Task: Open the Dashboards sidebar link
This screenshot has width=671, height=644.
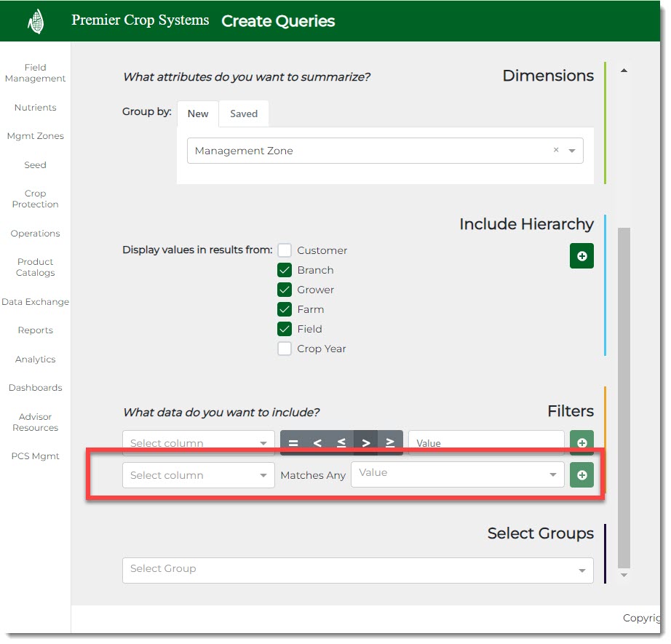Action: pos(35,388)
